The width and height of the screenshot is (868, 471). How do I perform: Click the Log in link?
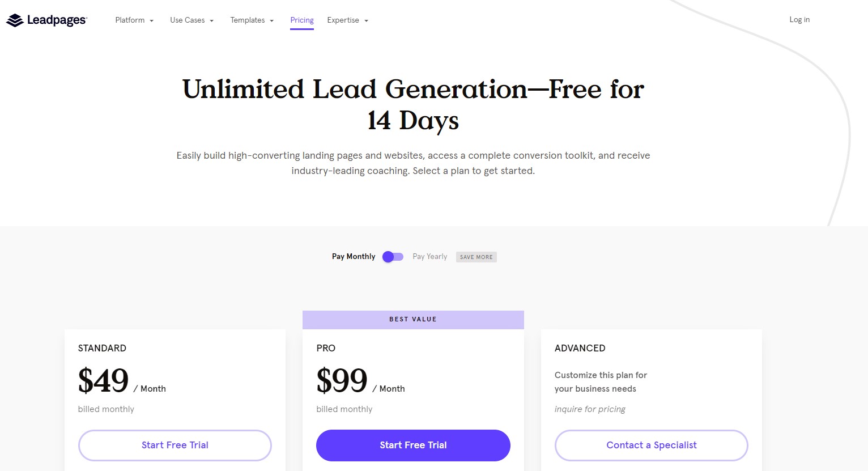[799, 20]
